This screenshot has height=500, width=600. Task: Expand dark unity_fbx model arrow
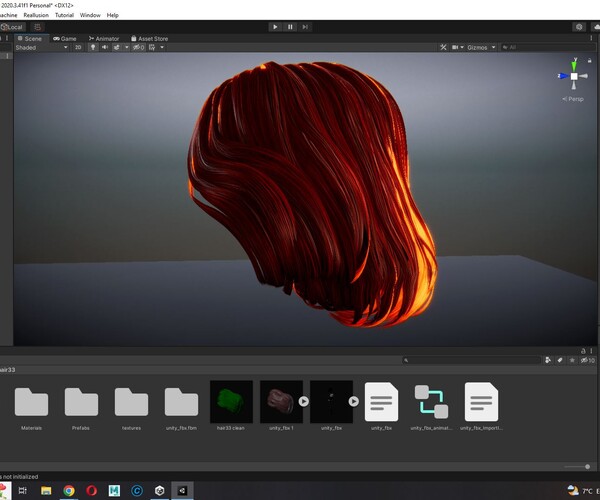354,401
